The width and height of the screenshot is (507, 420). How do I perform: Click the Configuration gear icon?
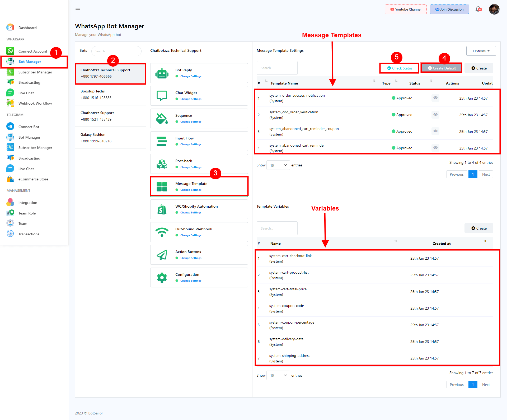pyautogui.click(x=162, y=278)
